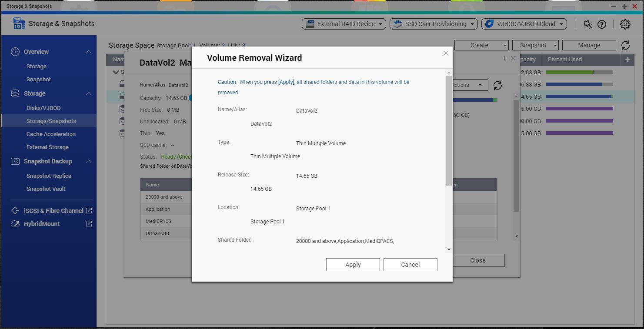Open the SSD Over-Provisioning dropdown
Viewport: 644px width, 329px height.
[x=434, y=24]
